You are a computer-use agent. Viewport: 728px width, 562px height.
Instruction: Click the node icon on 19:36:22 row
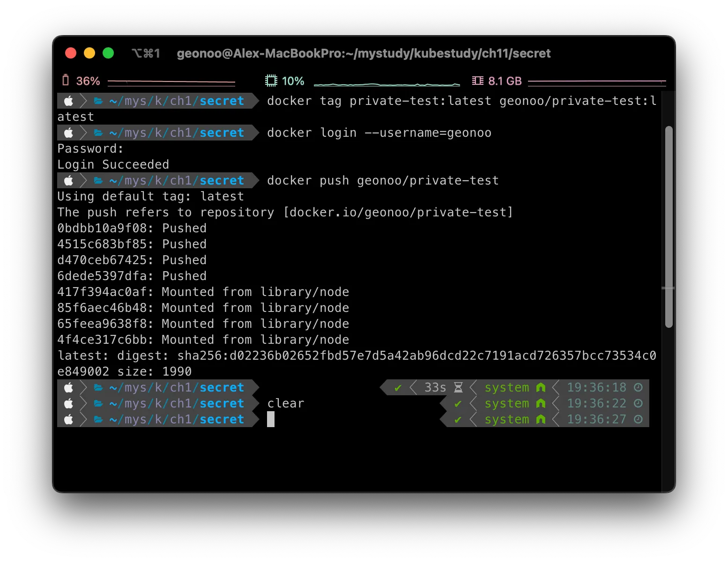[x=541, y=403]
